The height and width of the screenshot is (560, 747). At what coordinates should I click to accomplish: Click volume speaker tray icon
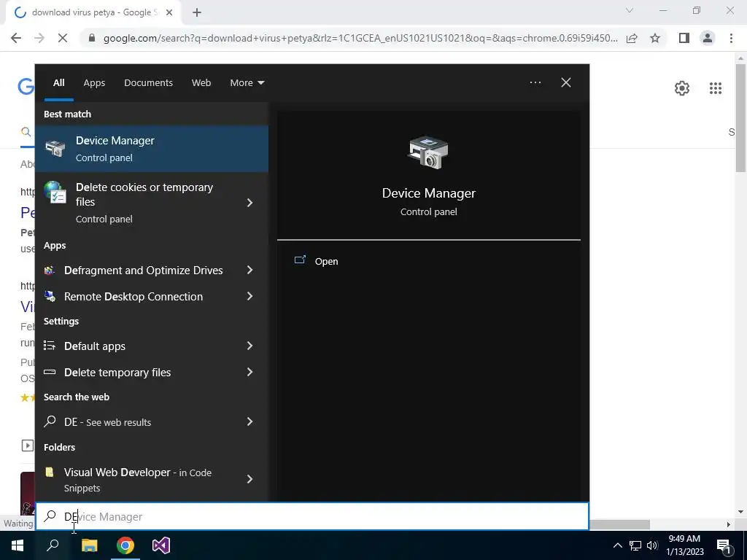(x=652, y=545)
